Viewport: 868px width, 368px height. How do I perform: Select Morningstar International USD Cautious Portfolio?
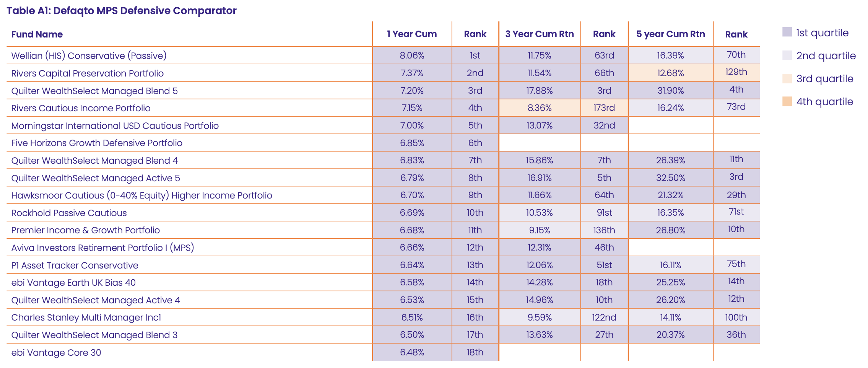pyautogui.click(x=115, y=125)
